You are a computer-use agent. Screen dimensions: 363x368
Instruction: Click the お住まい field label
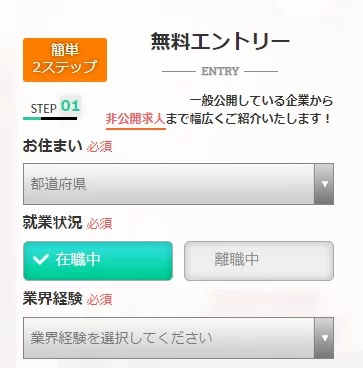coord(52,146)
